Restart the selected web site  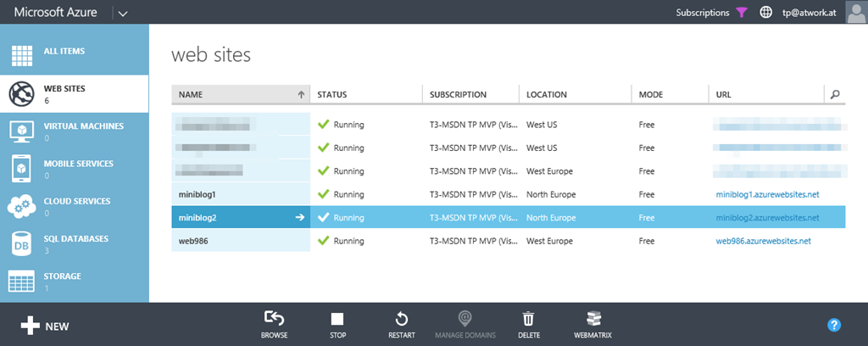tap(402, 320)
